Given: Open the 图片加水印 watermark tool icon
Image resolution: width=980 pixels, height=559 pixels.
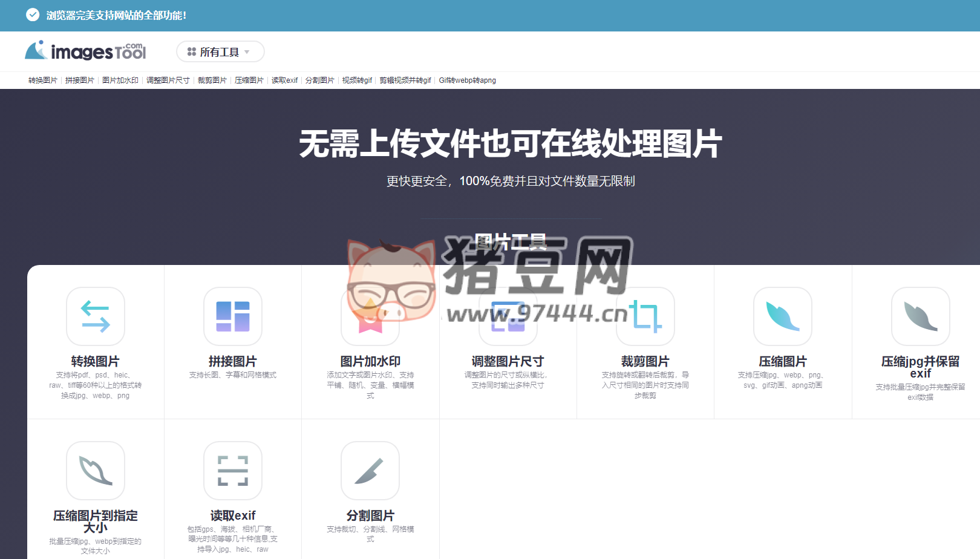Looking at the screenshot, I should pyautogui.click(x=370, y=316).
